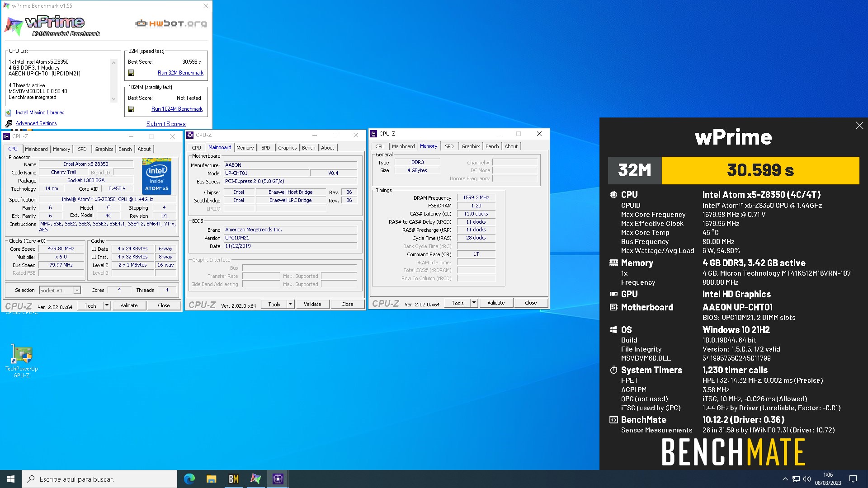Click the save icon under 1024M Best Score
Image resolution: width=868 pixels, height=488 pixels.
(131, 109)
